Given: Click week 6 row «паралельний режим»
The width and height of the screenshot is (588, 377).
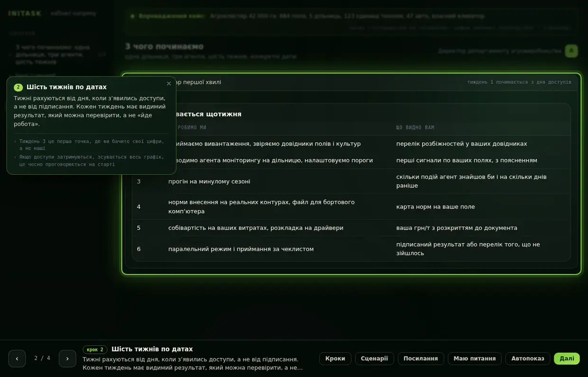Looking at the screenshot, I should pyautogui.click(x=351, y=249).
